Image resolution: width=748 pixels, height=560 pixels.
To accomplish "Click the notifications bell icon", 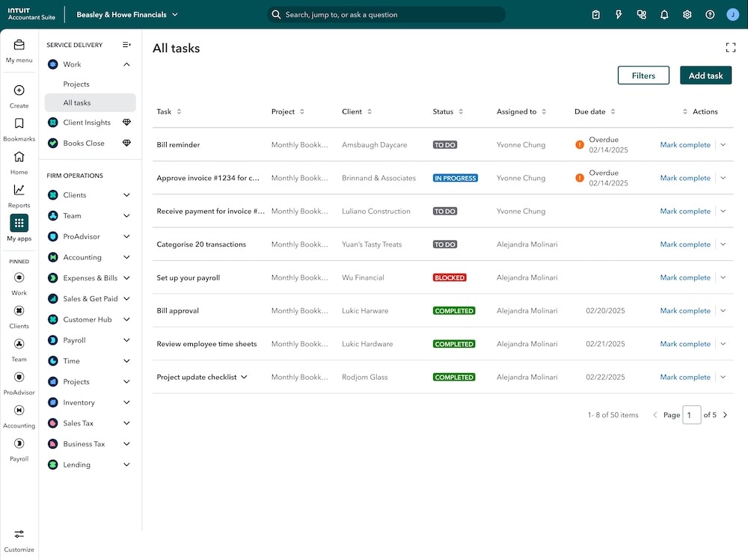I will tap(664, 14).
